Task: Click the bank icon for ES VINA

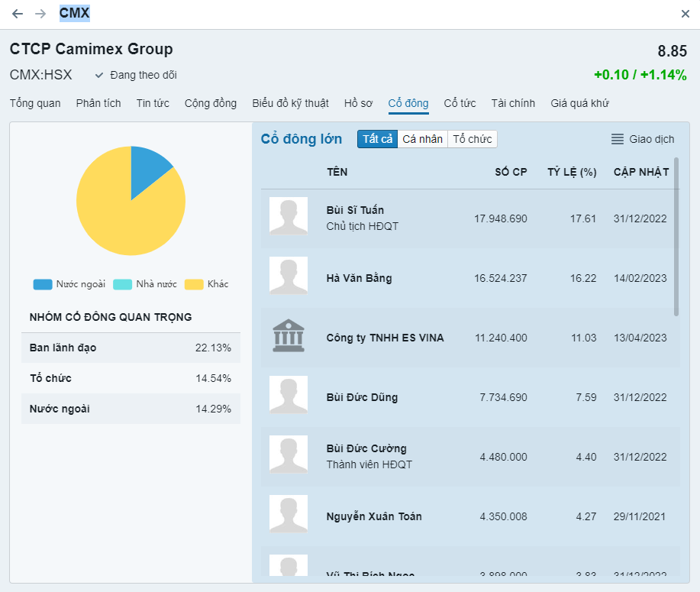Action: click(288, 337)
